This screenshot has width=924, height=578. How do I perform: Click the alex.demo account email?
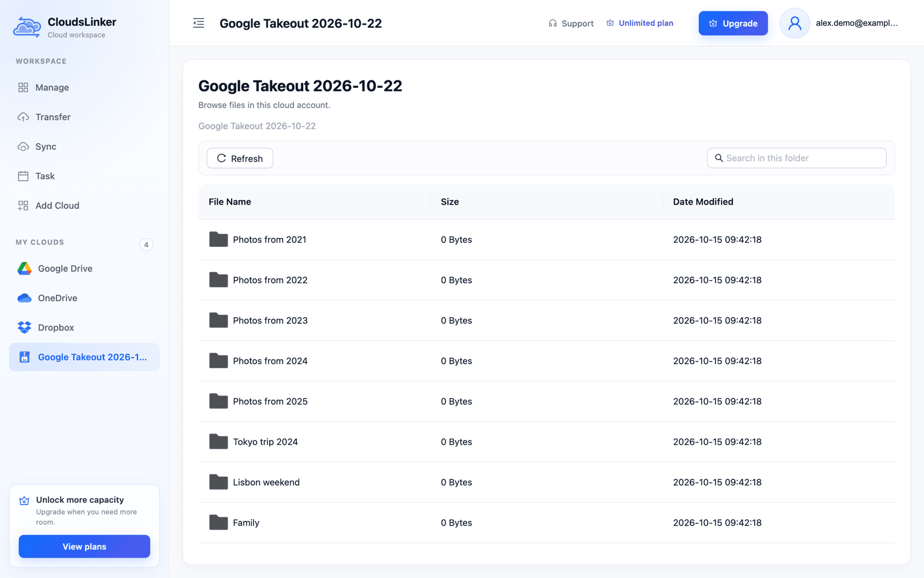(856, 23)
